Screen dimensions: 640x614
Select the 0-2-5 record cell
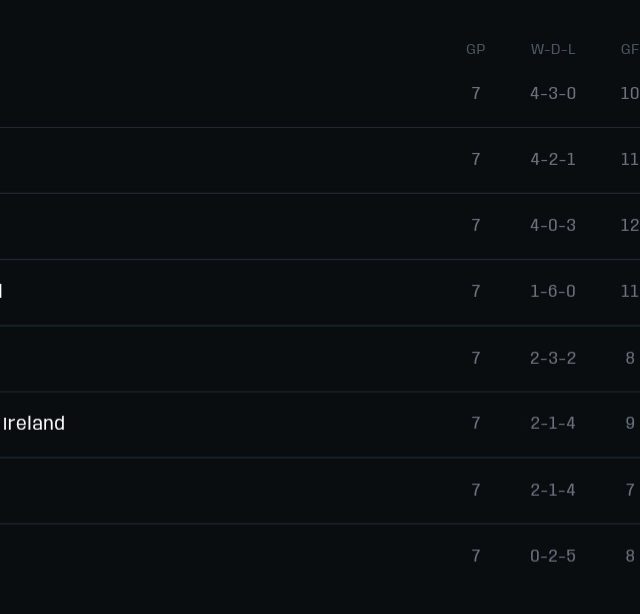coord(553,556)
